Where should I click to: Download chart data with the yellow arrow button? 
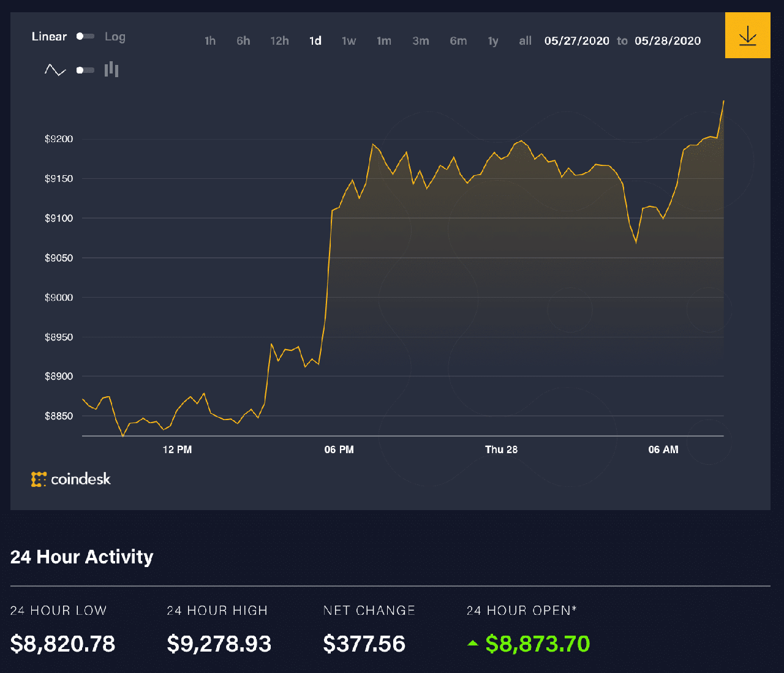747,36
